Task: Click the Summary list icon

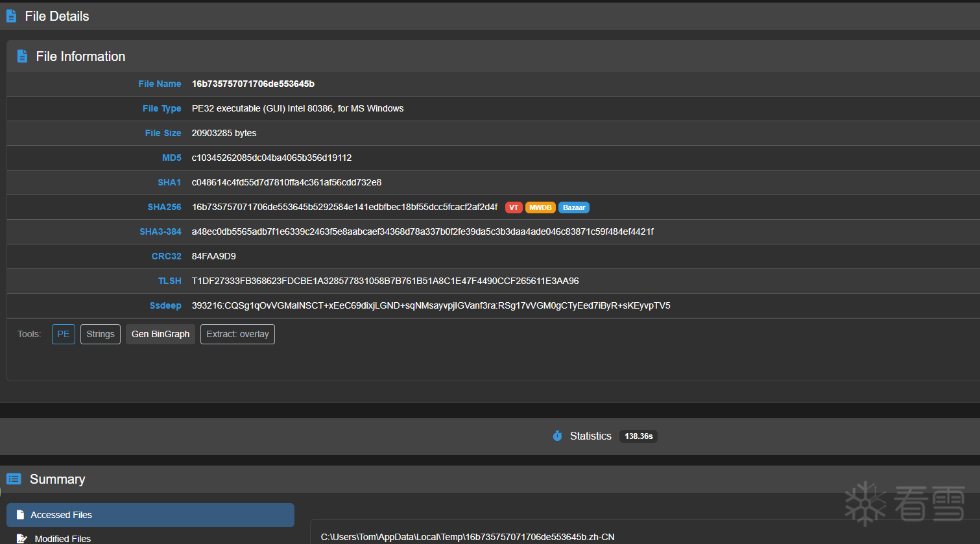Action: (14, 479)
